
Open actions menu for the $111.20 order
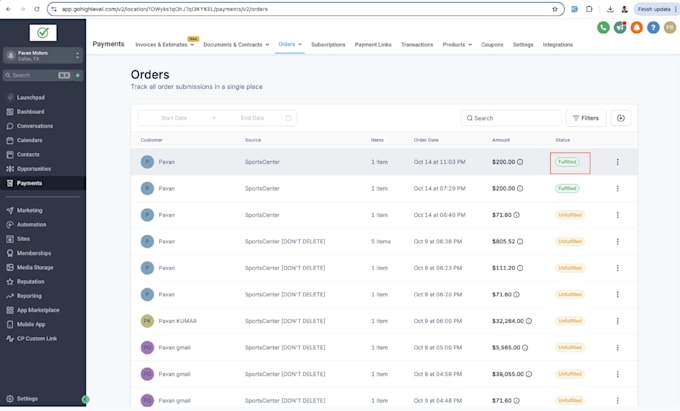click(618, 268)
